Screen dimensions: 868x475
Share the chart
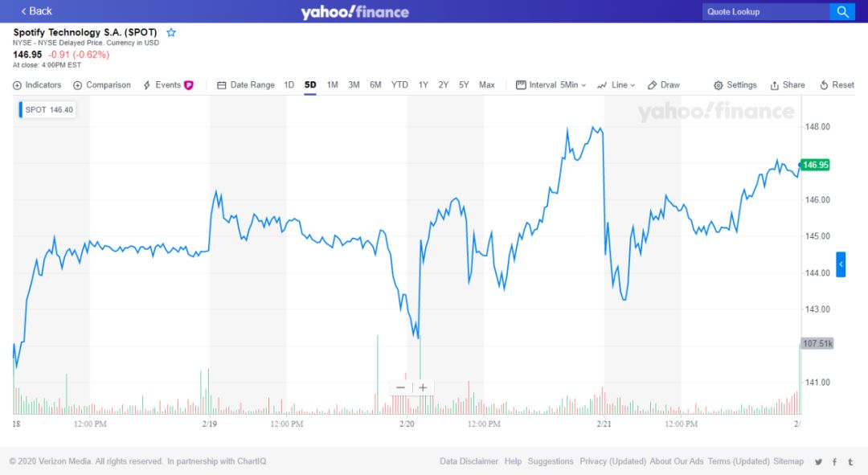(x=787, y=85)
